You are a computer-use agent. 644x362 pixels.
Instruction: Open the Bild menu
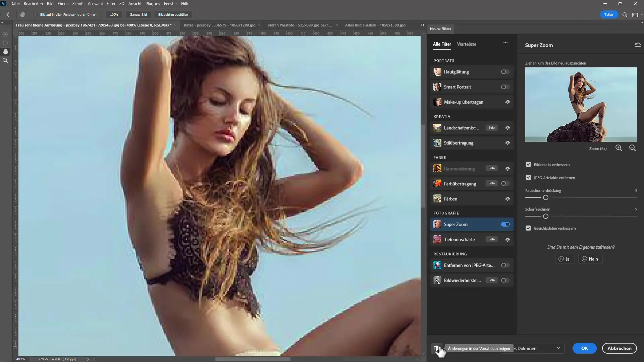pos(50,4)
